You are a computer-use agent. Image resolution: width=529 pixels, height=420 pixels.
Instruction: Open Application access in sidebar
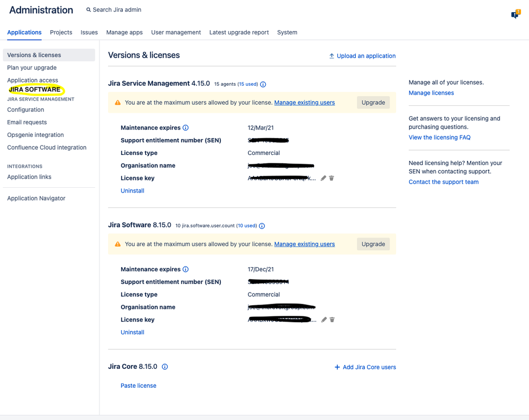[x=32, y=80]
